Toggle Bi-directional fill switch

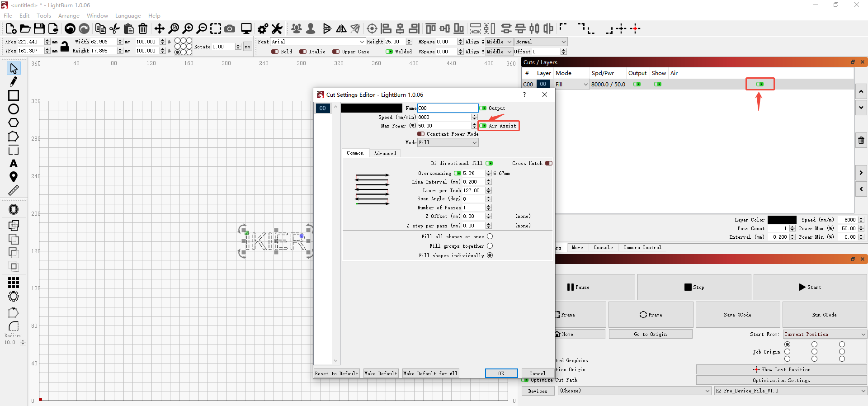(x=489, y=163)
